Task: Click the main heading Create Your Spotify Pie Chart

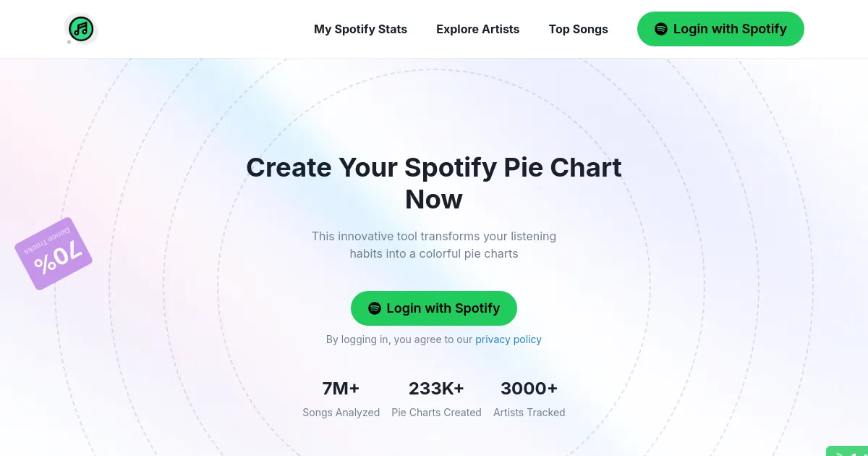Action: coord(434,167)
